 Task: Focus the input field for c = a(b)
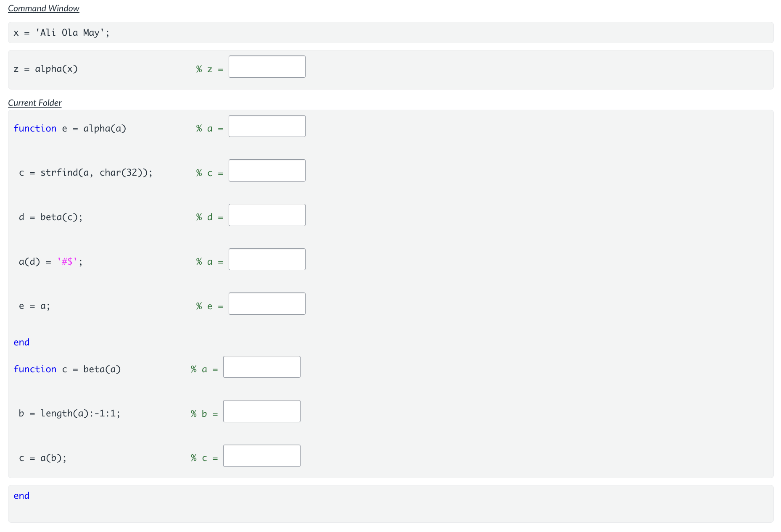(261, 456)
